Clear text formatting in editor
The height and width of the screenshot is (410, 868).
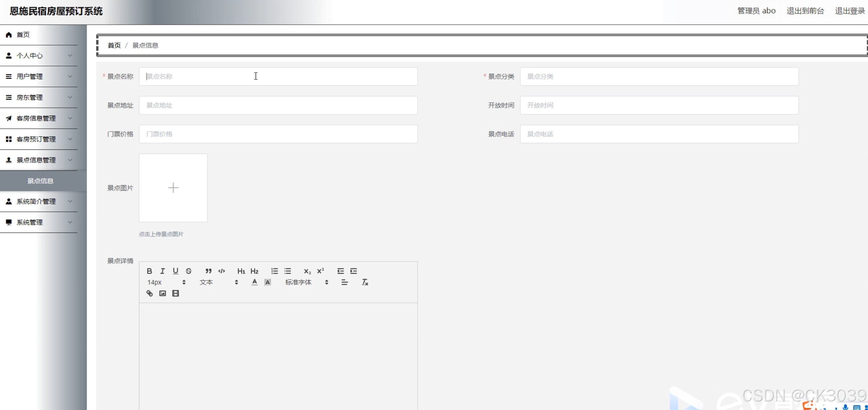pos(365,282)
